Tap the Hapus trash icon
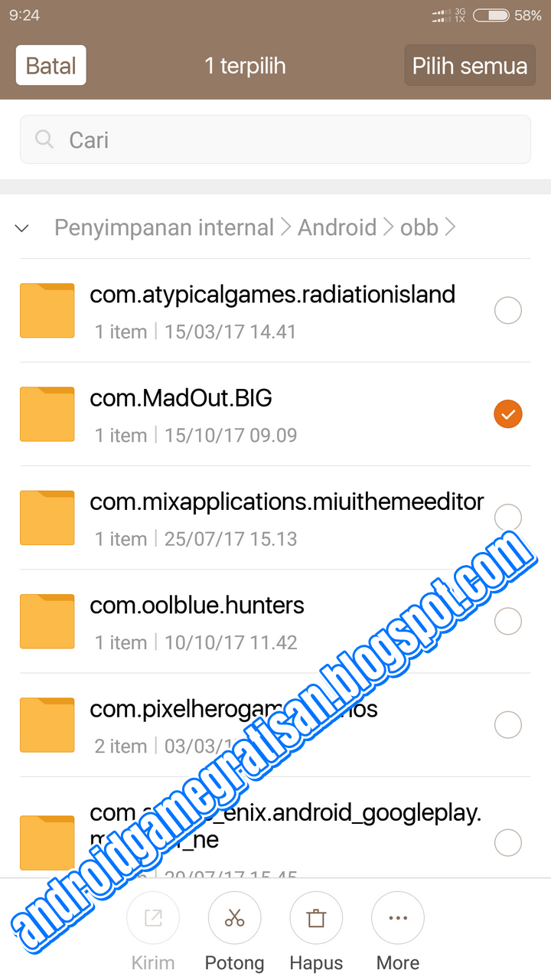The height and width of the screenshot is (980, 551). (316, 918)
